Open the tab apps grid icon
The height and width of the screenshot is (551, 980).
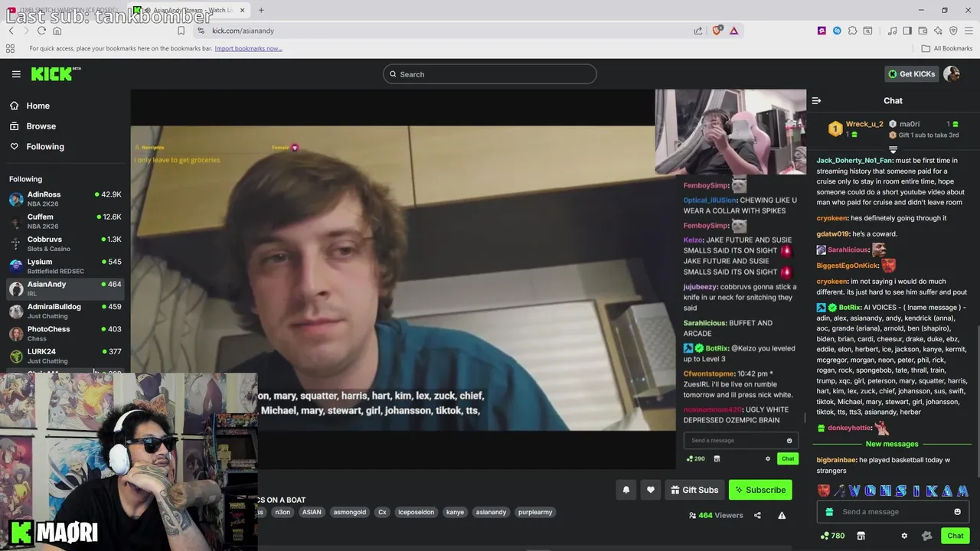point(10,48)
